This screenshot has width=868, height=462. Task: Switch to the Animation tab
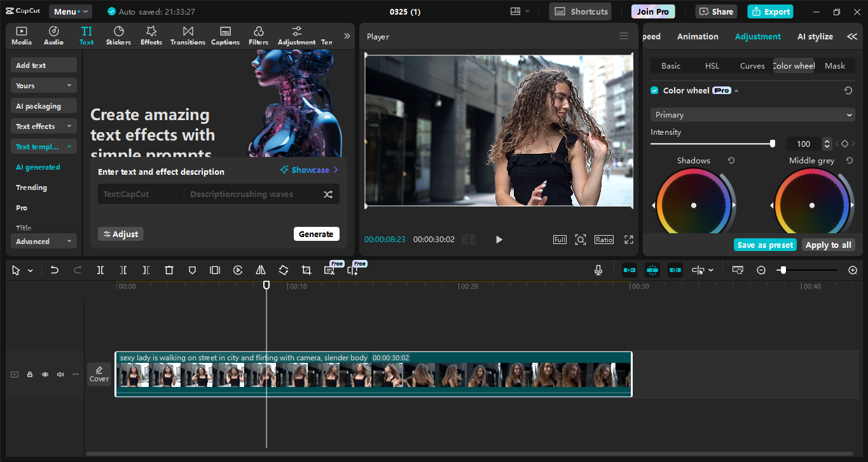coord(698,36)
